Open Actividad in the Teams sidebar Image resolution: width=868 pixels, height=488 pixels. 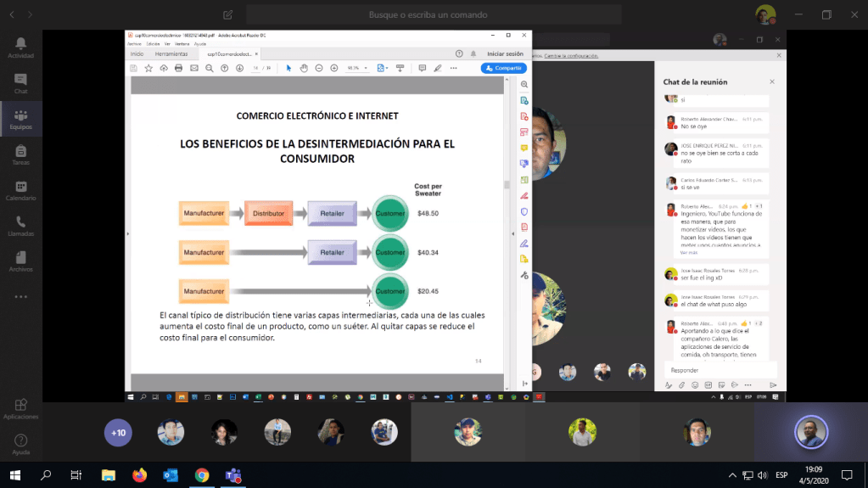click(x=20, y=47)
